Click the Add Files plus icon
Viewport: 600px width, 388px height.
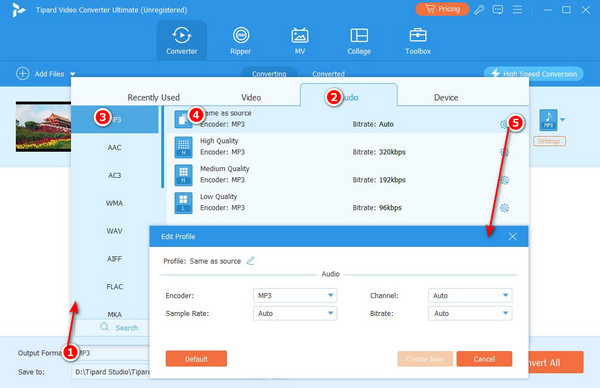pos(23,73)
